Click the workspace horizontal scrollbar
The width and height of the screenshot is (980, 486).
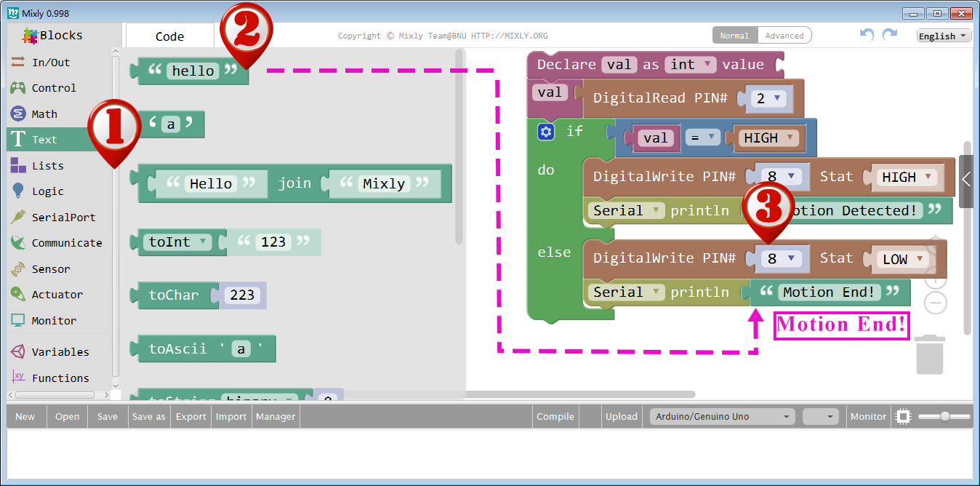(580, 394)
